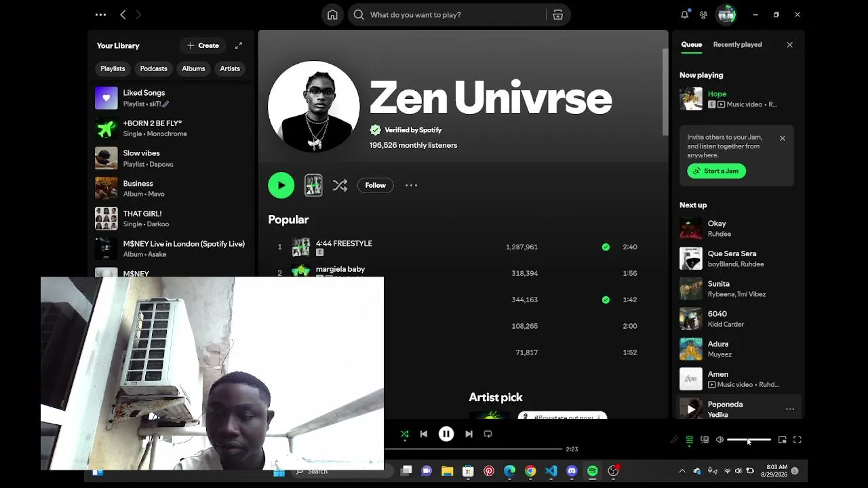The height and width of the screenshot is (488, 868).
Task: Play Zen Univrse with the green play button
Action: coord(281,185)
